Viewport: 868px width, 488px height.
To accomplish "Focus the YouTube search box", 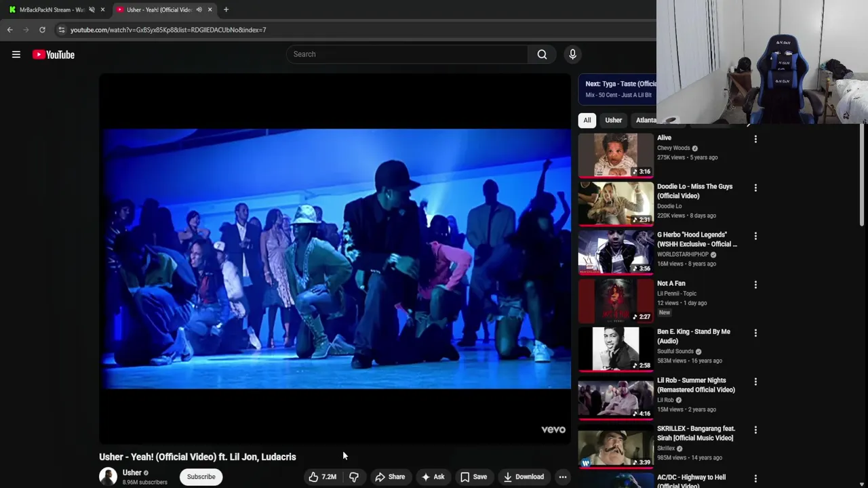I will (407, 54).
